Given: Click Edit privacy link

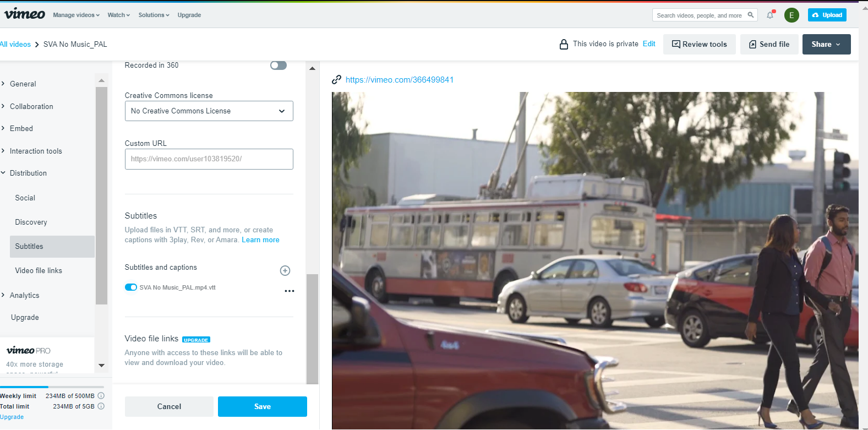Looking at the screenshot, I should [649, 43].
